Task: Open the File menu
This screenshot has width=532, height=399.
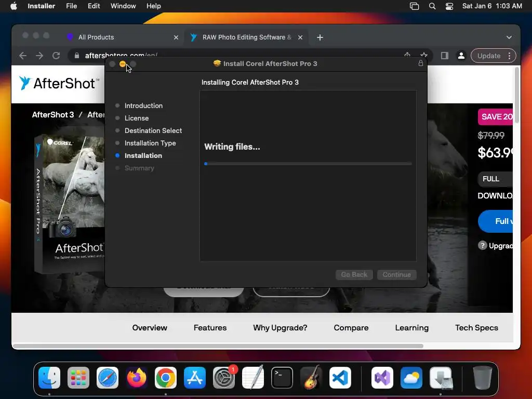Action: coord(71,6)
